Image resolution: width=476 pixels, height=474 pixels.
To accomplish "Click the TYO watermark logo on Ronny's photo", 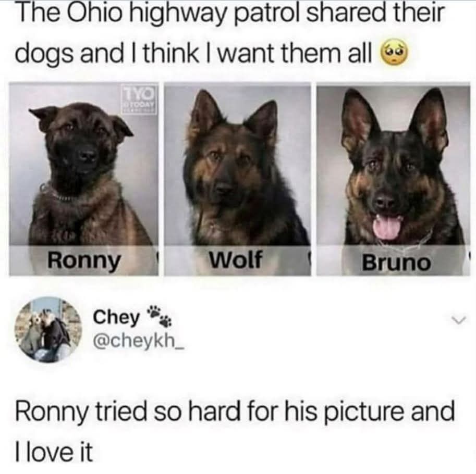I will pyautogui.click(x=140, y=99).
